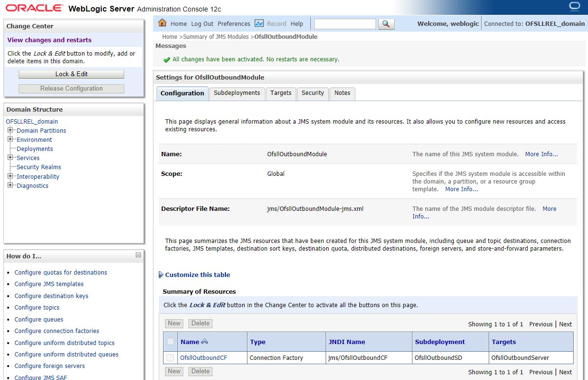
Task: Select all rows with the header checkbox
Action: (170, 342)
